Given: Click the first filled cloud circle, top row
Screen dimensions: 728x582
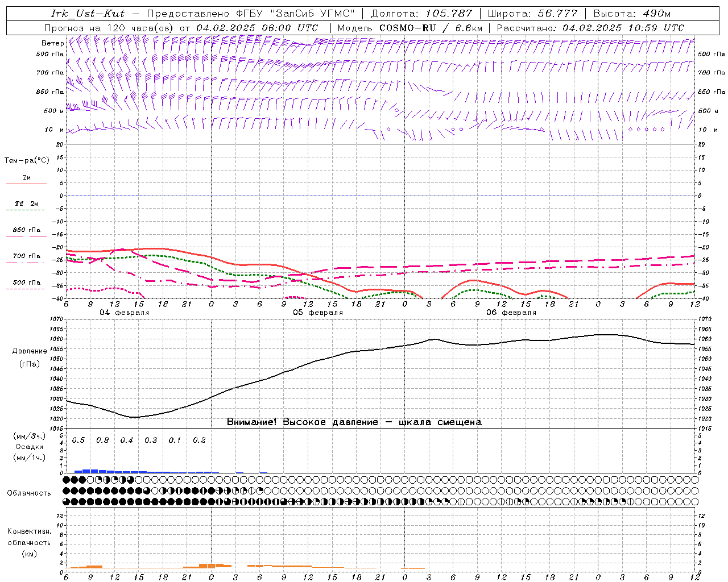Looking at the screenshot, I should [x=67, y=480].
